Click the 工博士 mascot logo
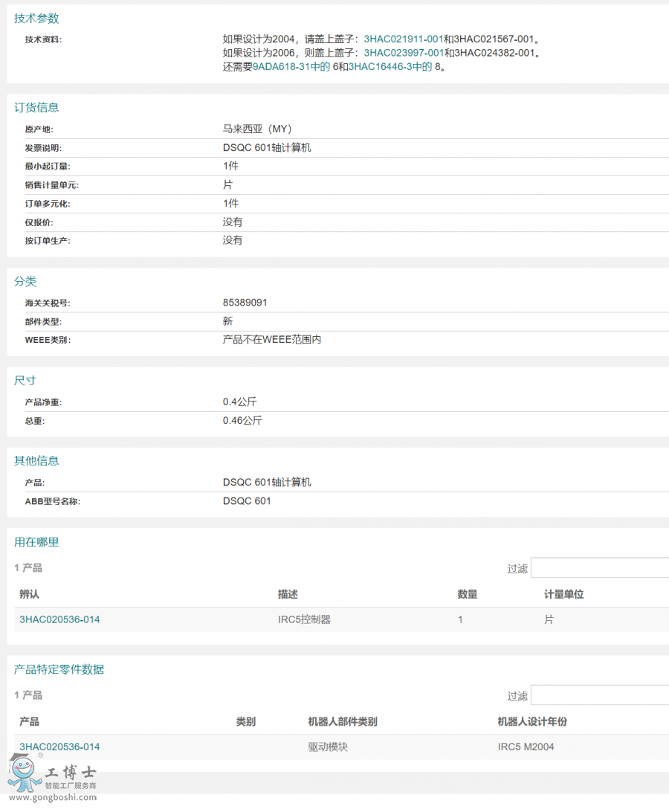The width and height of the screenshot is (669, 812). tap(24, 775)
